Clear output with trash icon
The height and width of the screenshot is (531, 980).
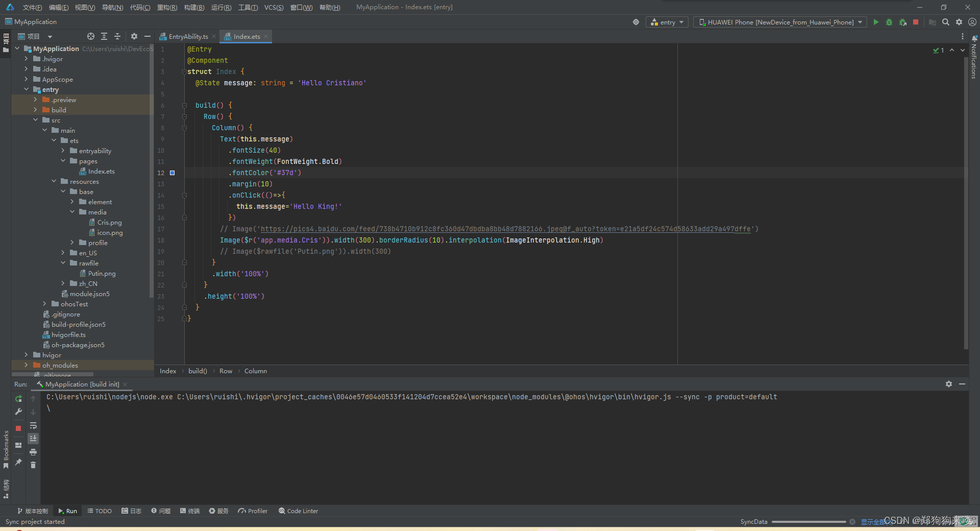33,465
